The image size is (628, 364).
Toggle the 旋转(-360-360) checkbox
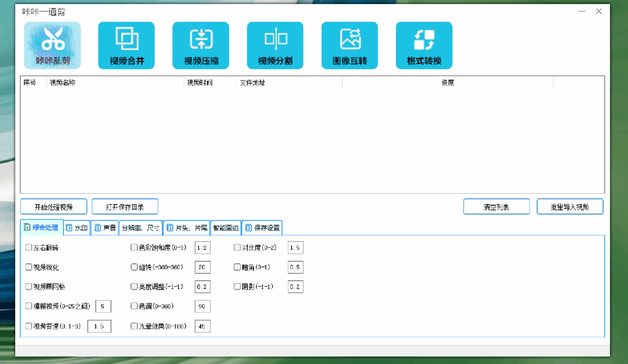click(x=134, y=267)
